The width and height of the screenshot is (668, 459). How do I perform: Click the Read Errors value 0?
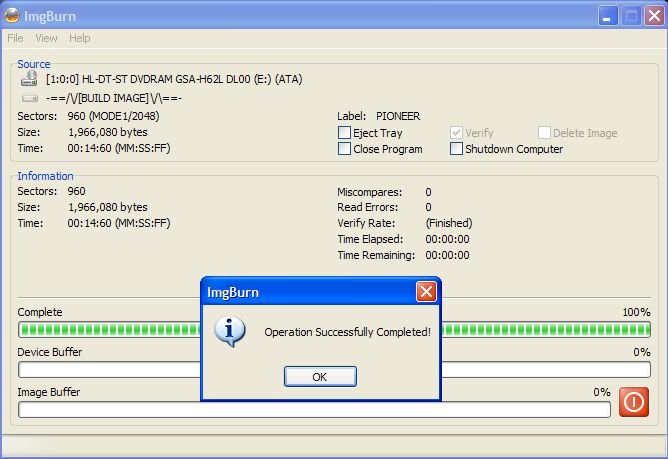pyautogui.click(x=428, y=207)
